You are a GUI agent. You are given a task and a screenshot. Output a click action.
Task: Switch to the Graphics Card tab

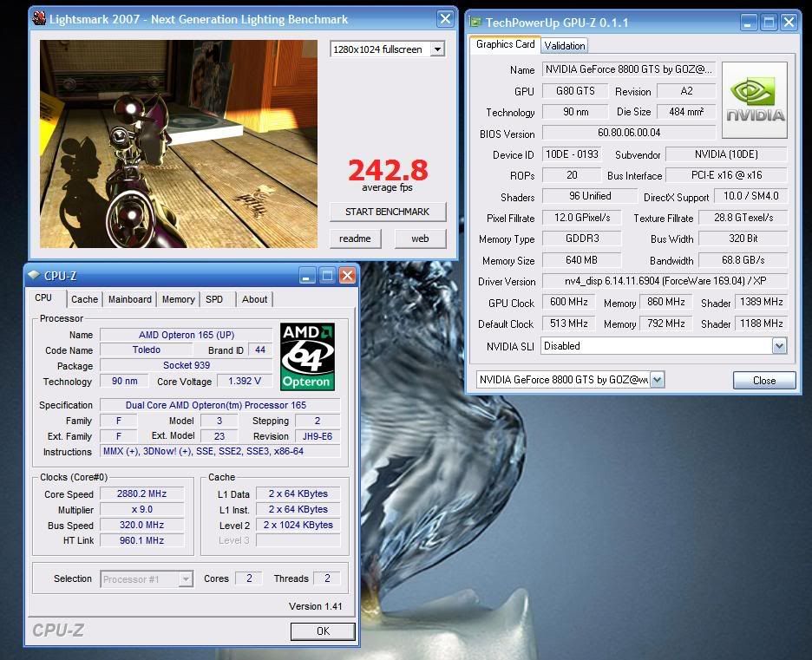click(x=505, y=44)
